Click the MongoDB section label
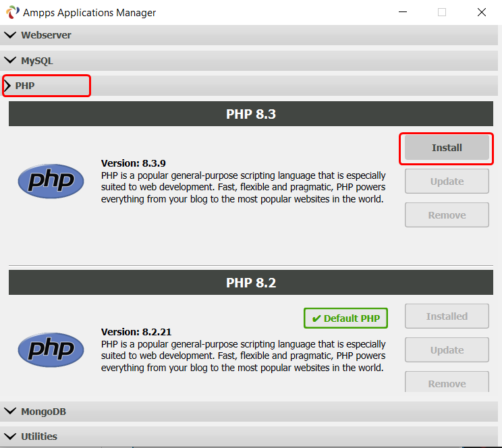Image resolution: width=502 pixels, height=448 pixels. click(44, 412)
